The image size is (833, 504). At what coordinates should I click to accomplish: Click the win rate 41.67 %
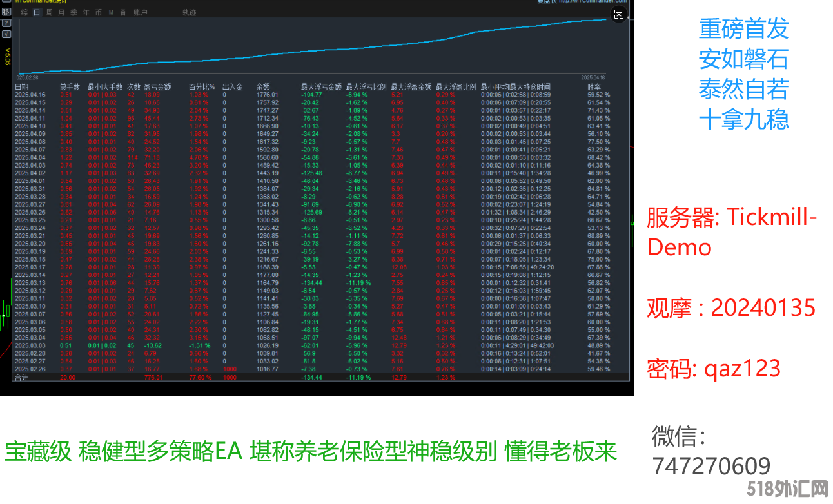[x=599, y=354]
